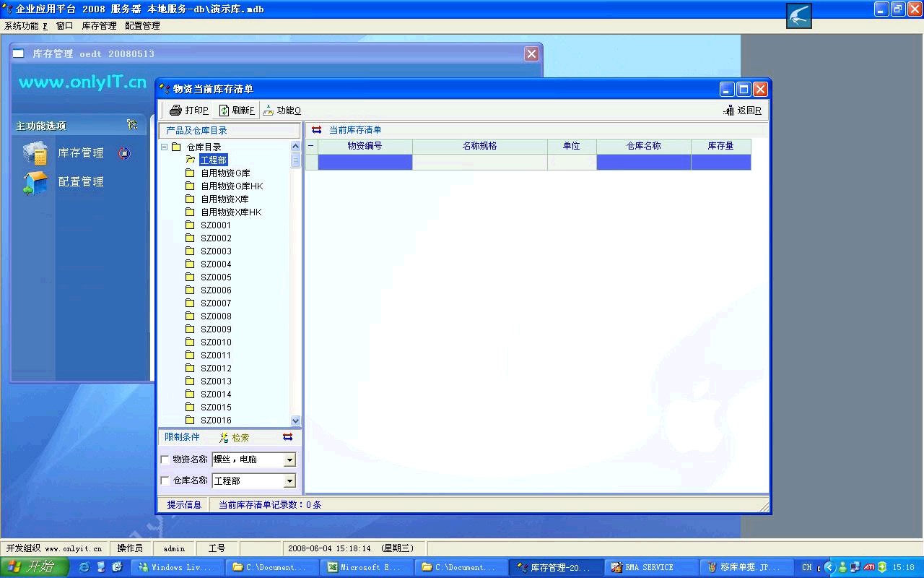Open the 物资名称 dropdown list
The height and width of the screenshot is (578, 924).
pyautogui.click(x=289, y=460)
